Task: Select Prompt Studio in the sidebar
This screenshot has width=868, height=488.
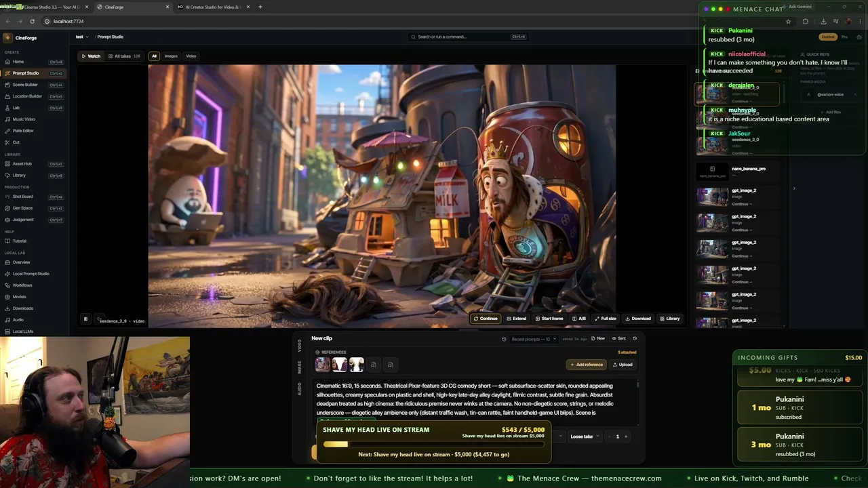Action: 34,73
